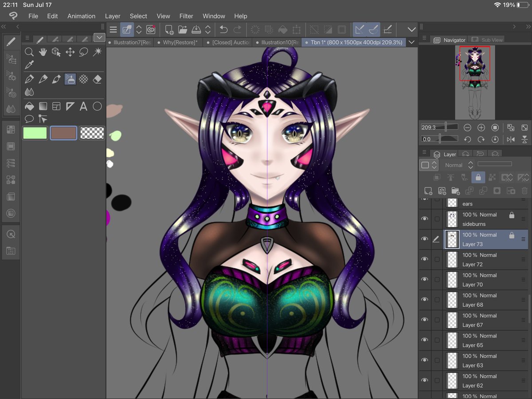The image size is (532, 399).
Task: Select the Figure ellipse tool
Action: tap(97, 106)
